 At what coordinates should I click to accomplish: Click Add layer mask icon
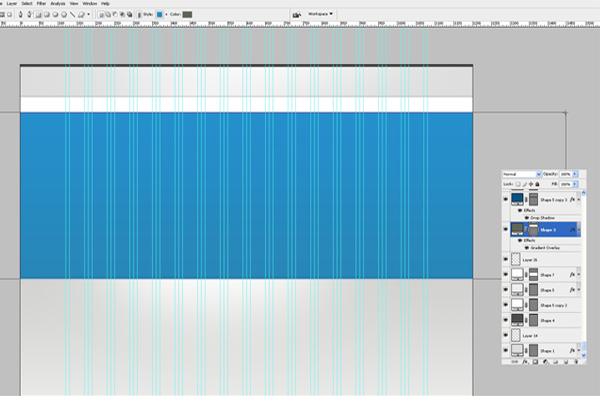click(535, 362)
